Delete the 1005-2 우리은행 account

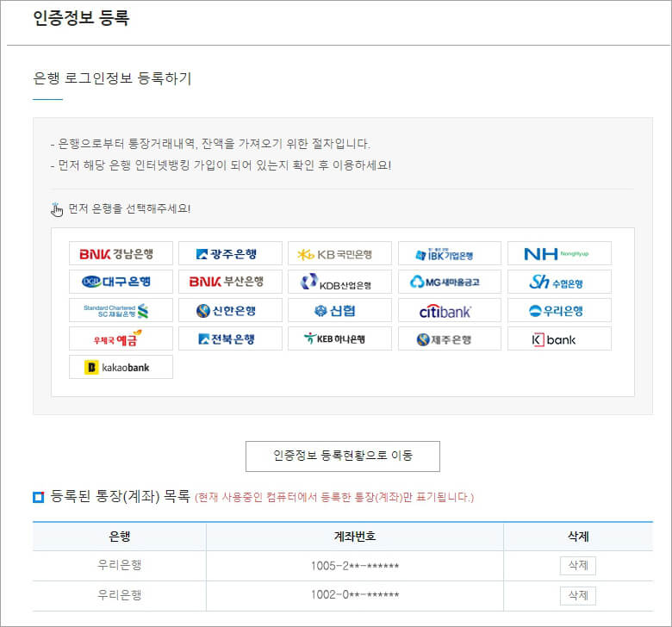578,566
